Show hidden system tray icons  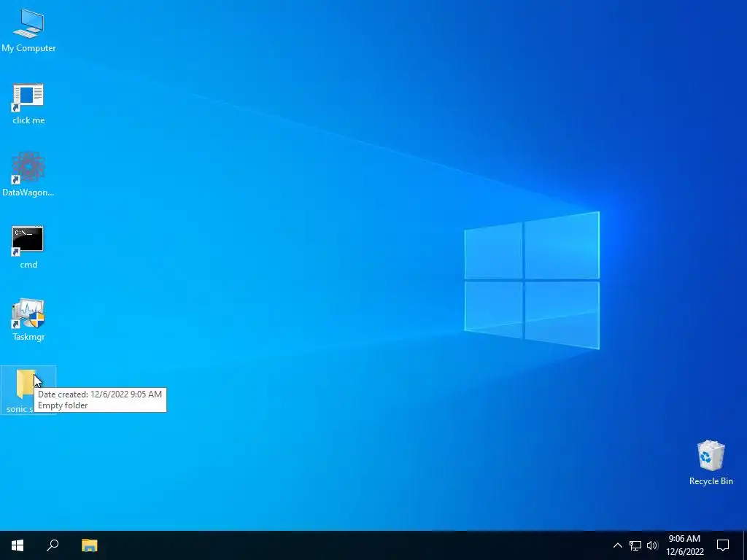[x=617, y=545]
